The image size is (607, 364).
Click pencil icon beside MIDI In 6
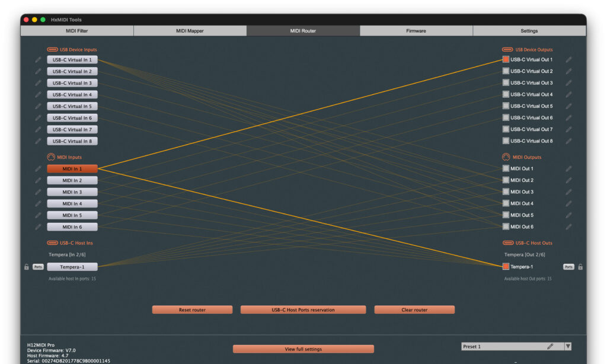pos(38,227)
